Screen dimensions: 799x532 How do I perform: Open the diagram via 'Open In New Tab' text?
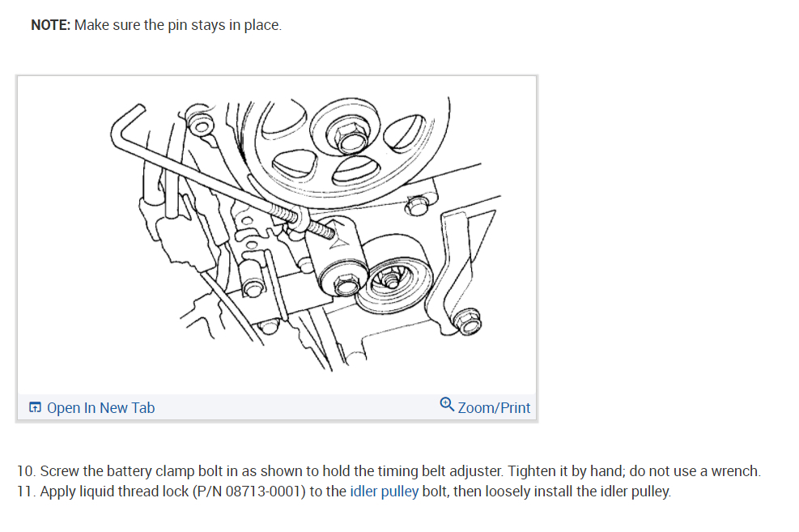pos(100,407)
